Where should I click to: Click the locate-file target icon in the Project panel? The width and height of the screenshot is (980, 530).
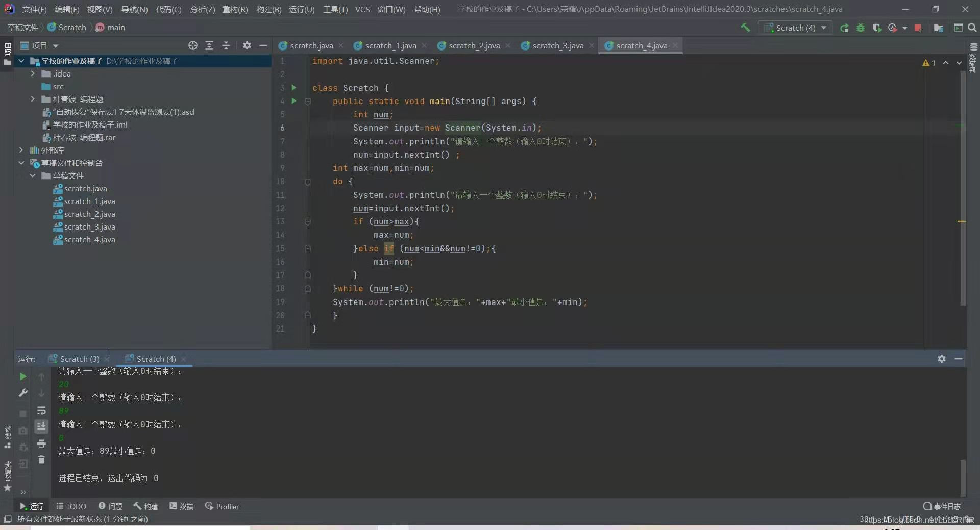point(192,45)
